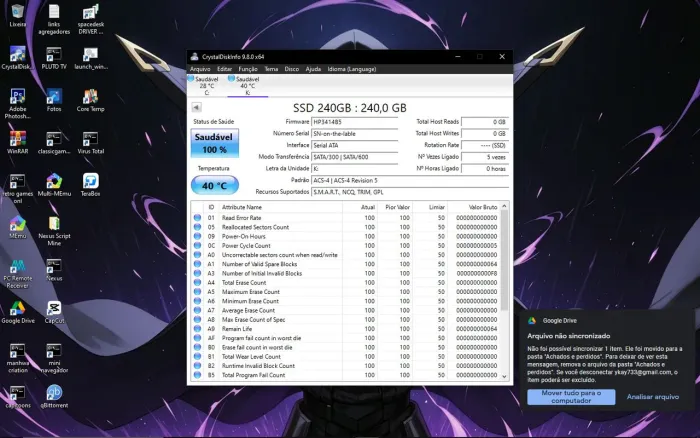Launch the Adobe Photoshop desktop shortcut
Viewport: 700px width, 438px height.
click(x=17, y=104)
